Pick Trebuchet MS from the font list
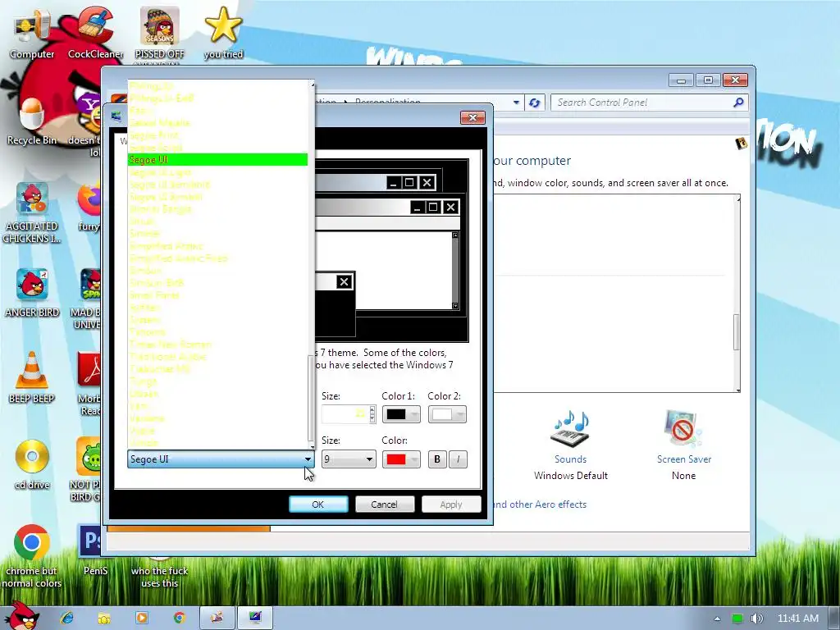The width and height of the screenshot is (840, 630). point(217,369)
